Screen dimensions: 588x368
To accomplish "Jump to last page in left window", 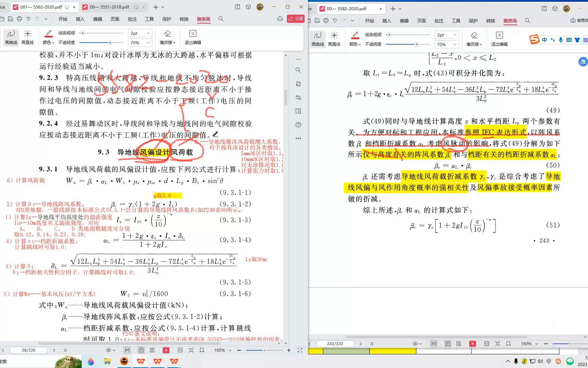I will (65, 350).
